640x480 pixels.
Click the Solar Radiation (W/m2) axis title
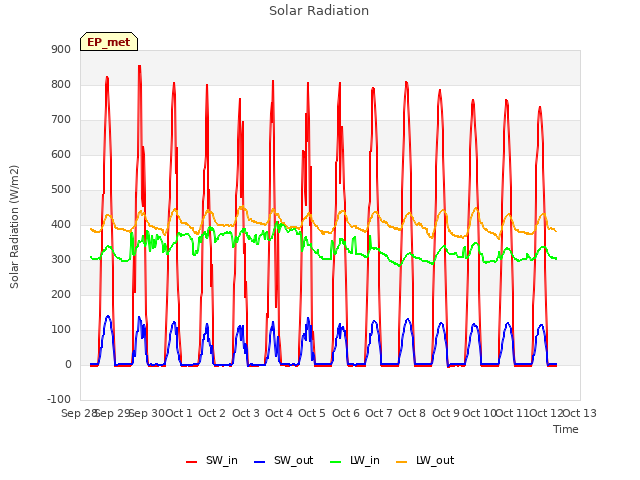click(x=14, y=227)
